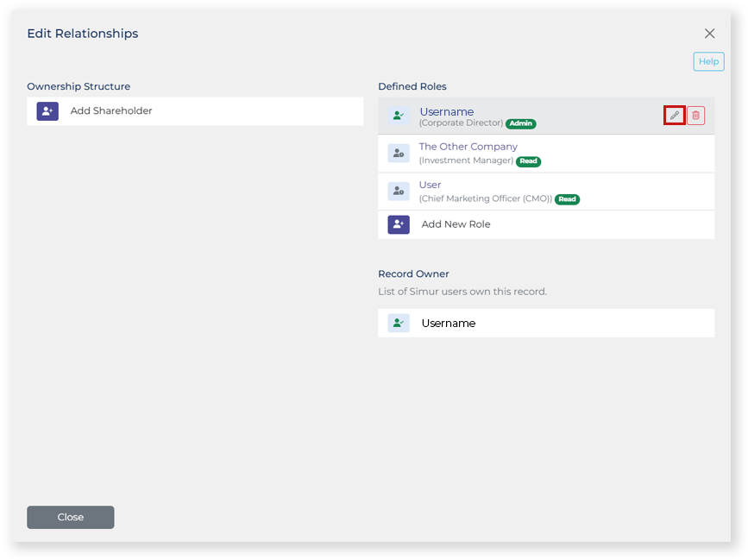Click the Ownership Structure heading
The height and width of the screenshot is (560, 748).
(x=79, y=86)
